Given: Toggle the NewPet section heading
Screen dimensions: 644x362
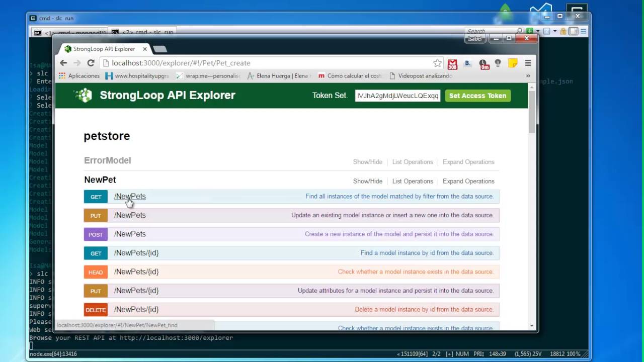Looking at the screenshot, I should tap(100, 179).
